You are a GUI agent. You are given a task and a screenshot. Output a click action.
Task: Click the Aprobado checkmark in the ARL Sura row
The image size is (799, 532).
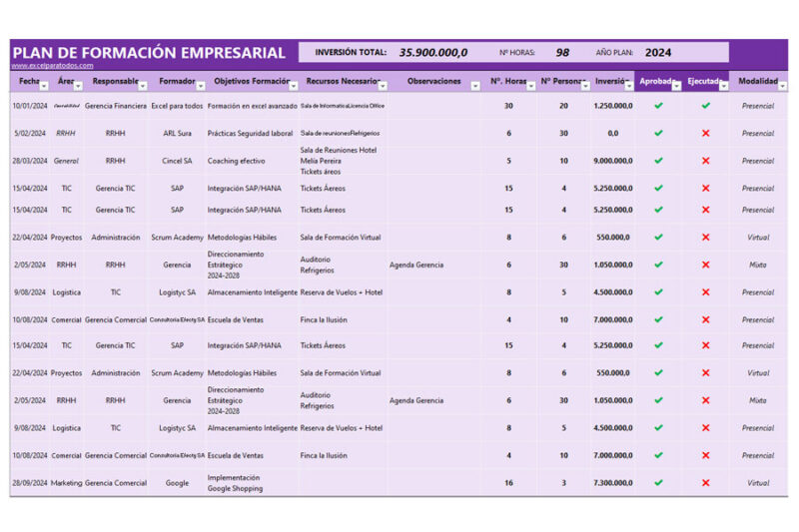pos(658,134)
